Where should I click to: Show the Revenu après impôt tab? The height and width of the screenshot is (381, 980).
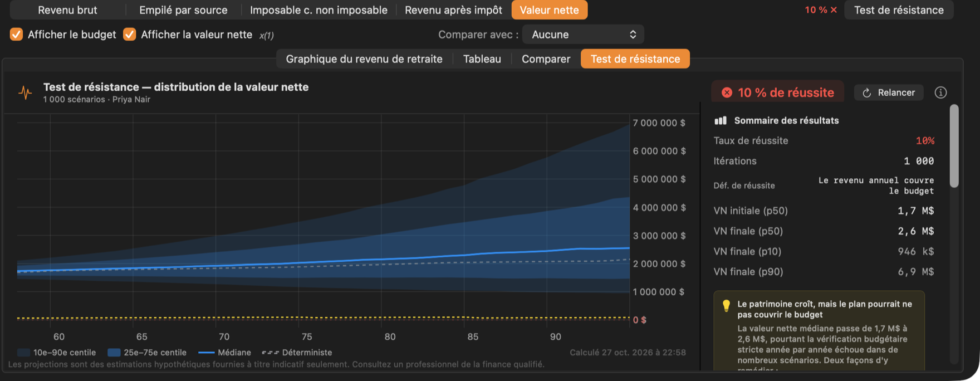(x=453, y=10)
